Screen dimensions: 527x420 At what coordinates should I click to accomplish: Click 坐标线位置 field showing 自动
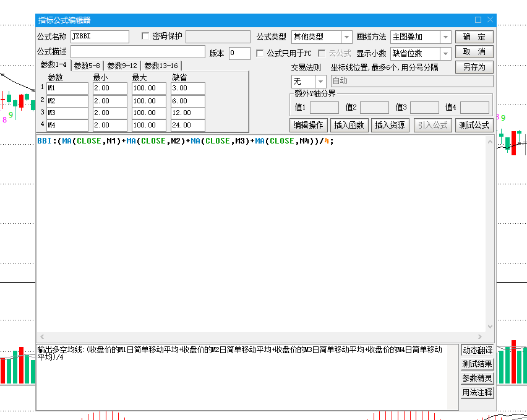click(412, 81)
